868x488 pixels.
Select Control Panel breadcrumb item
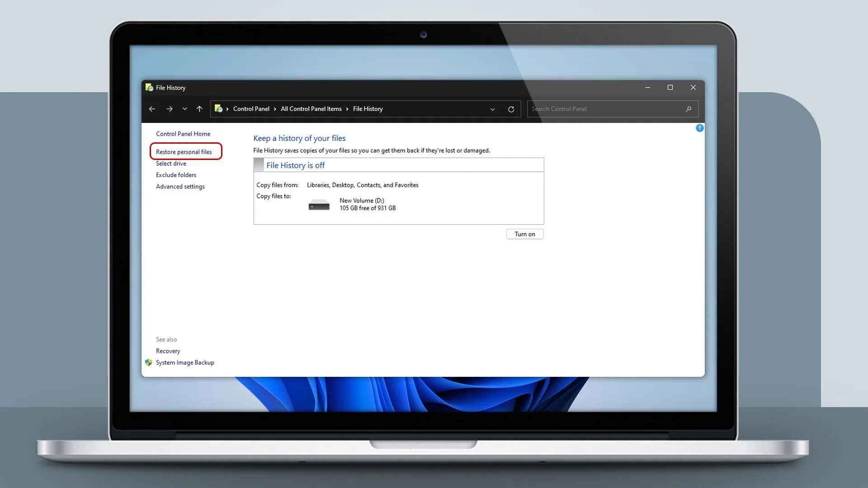pos(251,109)
